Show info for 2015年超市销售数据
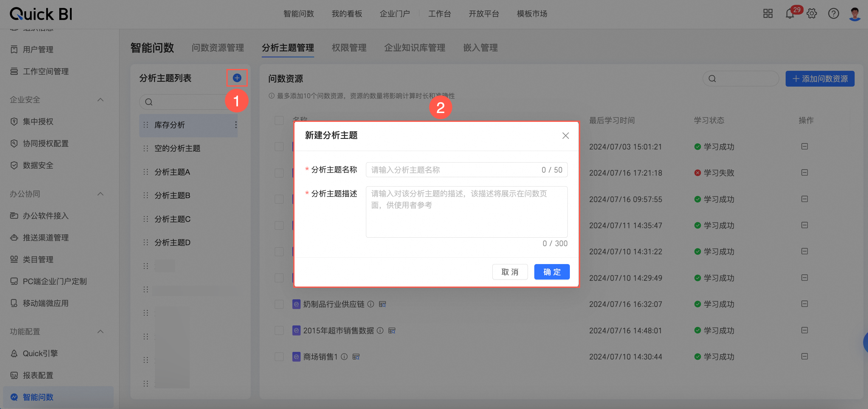 click(x=380, y=331)
